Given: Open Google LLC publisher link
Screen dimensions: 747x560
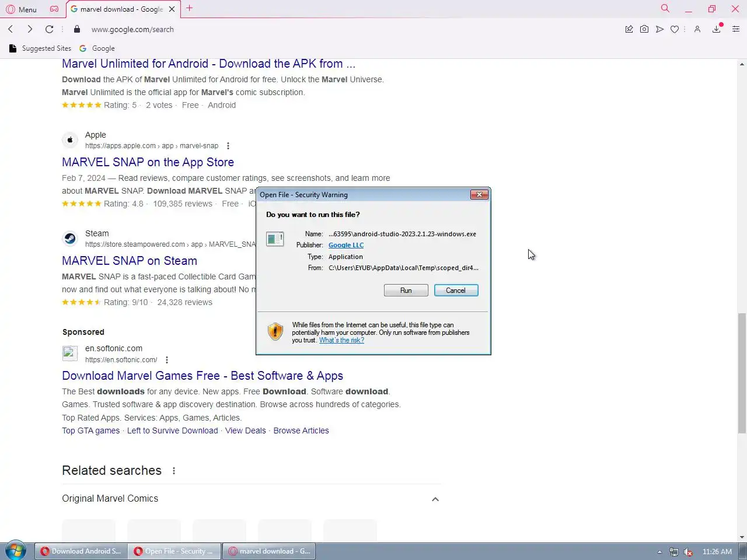Looking at the screenshot, I should click(x=346, y=245).
